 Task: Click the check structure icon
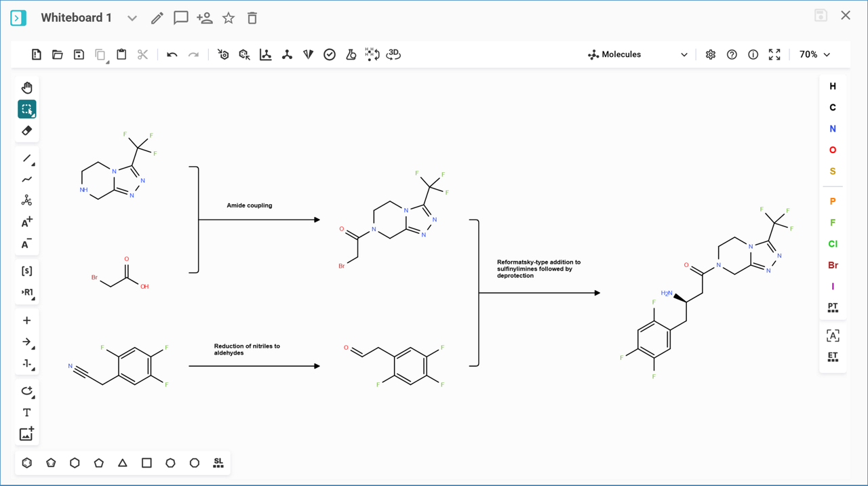click(330, 54)
